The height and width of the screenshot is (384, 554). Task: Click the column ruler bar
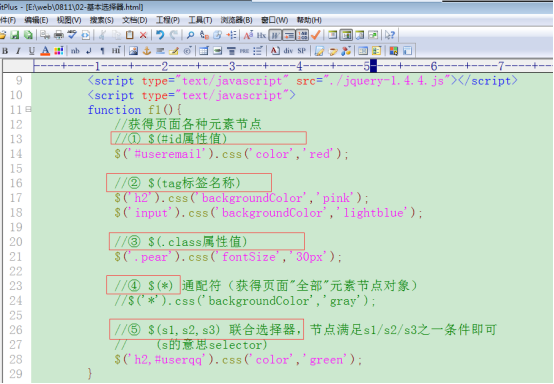click(293, 66)
